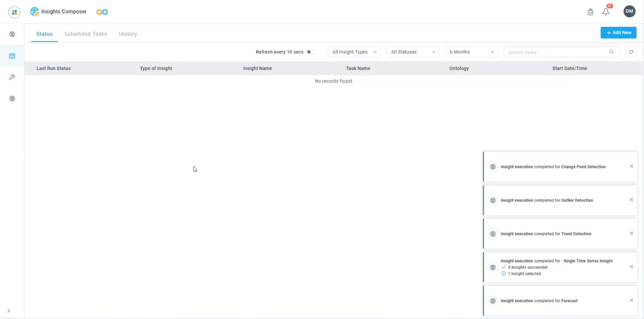Screen dimensions: 644x319
Task: Dismiss the Forecast completion notification
Action: point(632,301)
